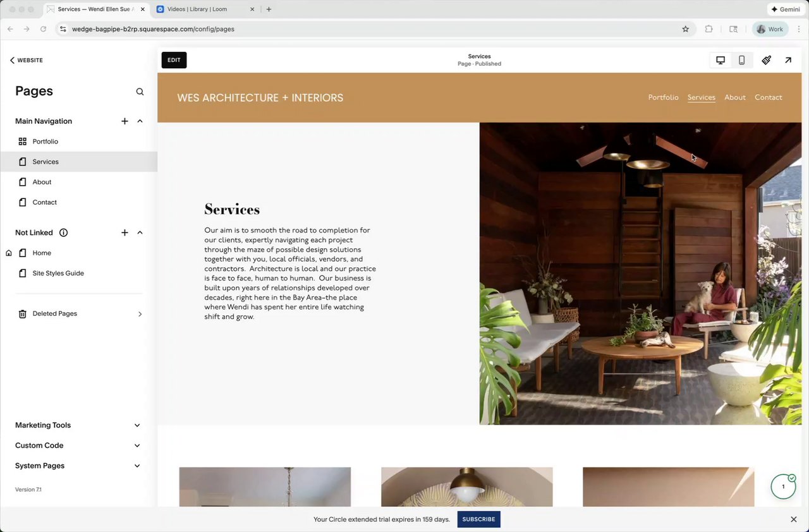
Task: Open Site Styles paintbrush icon
Action: pyautogui.click(x=766, y=60)
